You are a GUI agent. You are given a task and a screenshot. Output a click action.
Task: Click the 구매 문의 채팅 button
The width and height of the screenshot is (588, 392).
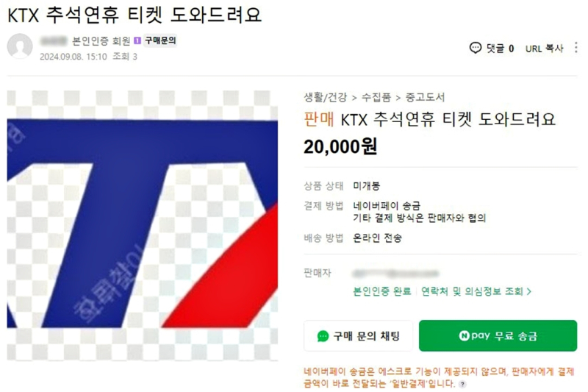(358, 335)
